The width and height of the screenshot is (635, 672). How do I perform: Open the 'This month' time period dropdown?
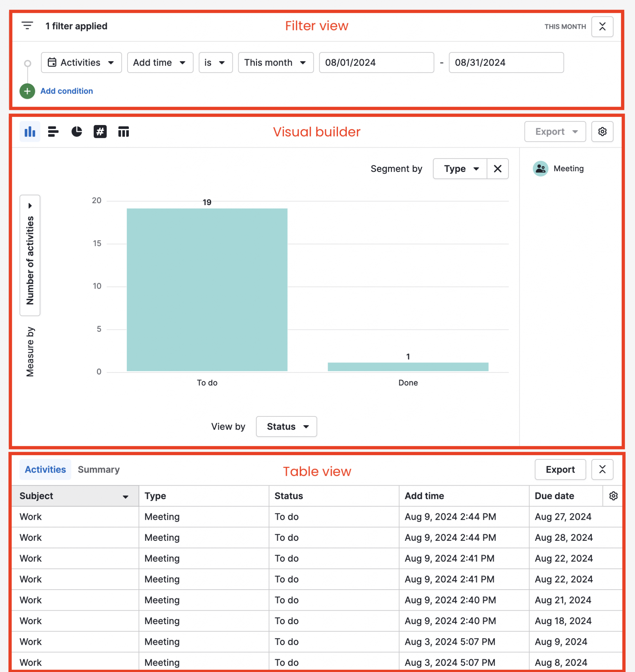(x=275, y=62)
